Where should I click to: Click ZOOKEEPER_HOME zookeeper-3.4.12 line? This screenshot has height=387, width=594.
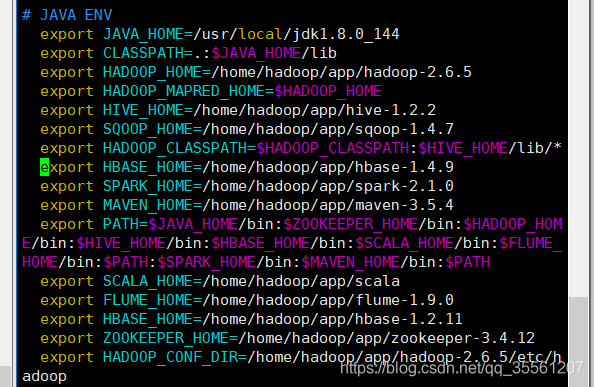pos(287,338)
